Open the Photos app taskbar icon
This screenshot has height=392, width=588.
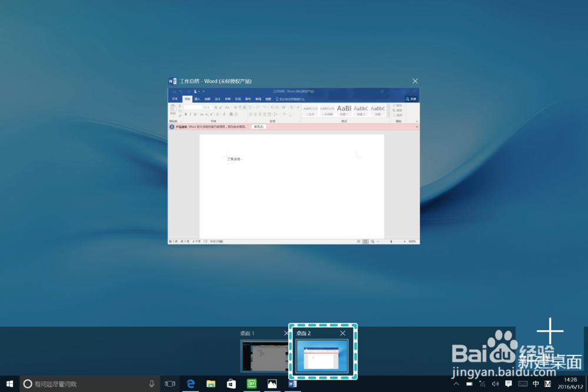tap(272, 384)
